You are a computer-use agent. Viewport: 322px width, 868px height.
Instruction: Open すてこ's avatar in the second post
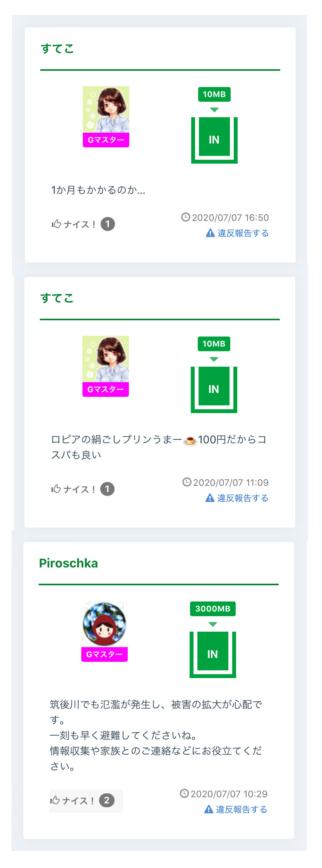105,359
